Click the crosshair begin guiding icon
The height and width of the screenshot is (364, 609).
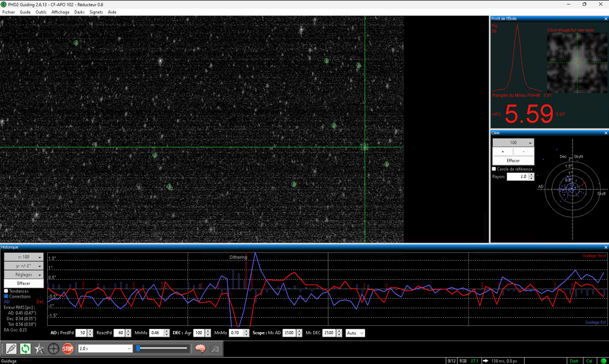tap(54, 349)
